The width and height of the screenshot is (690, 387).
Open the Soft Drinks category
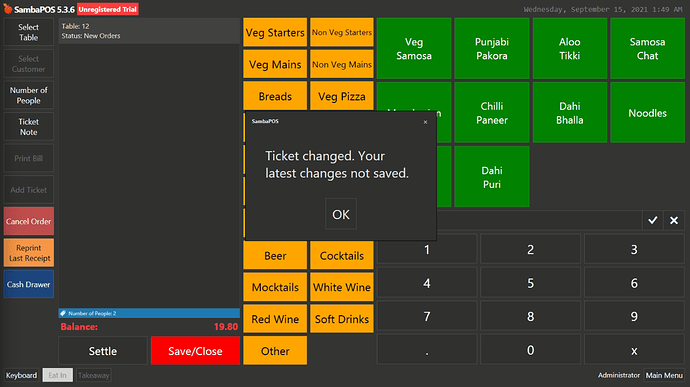point(341,319)
